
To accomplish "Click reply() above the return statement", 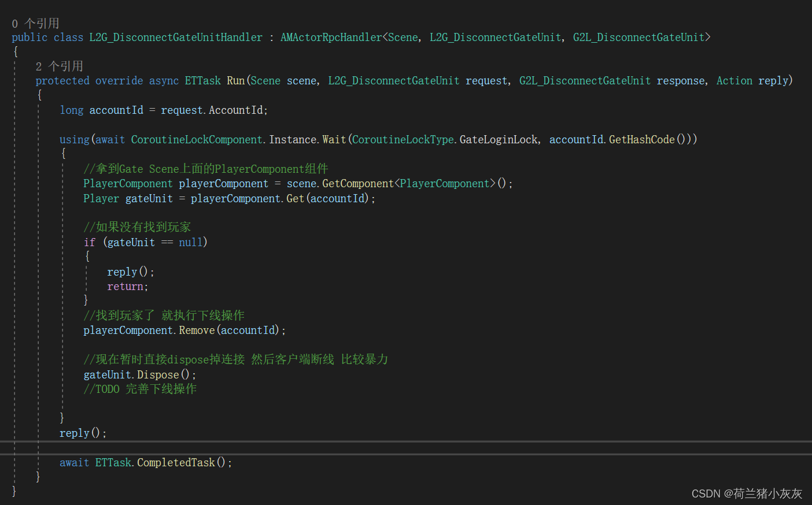I will point(127,272).
